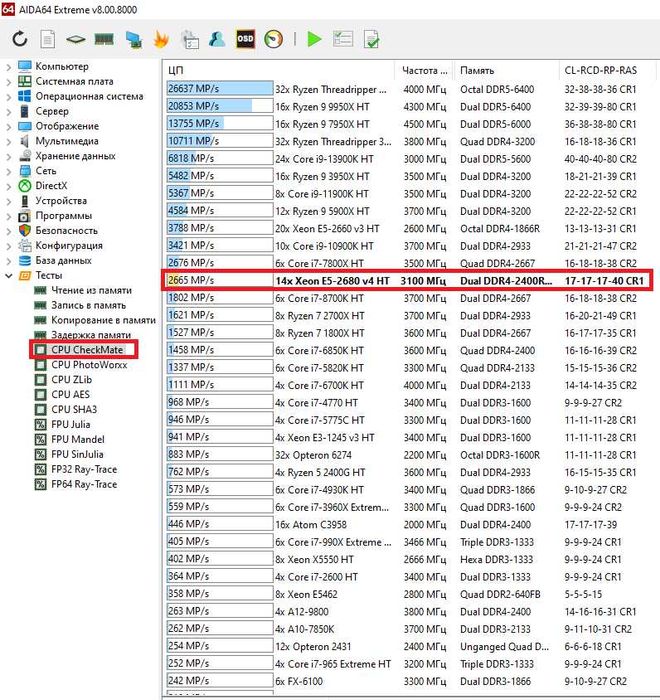
Task: Select the 24x Core i9-13900K HT row
Action: tap(407, 159)
